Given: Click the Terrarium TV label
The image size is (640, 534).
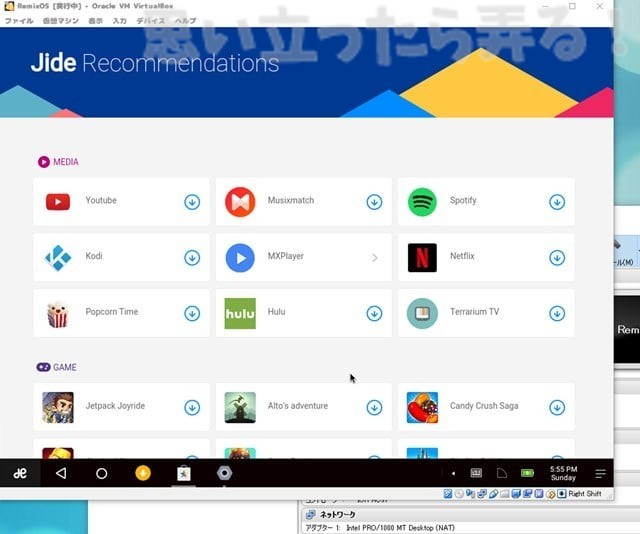Looking at the screenshot, I should point(474,312).
